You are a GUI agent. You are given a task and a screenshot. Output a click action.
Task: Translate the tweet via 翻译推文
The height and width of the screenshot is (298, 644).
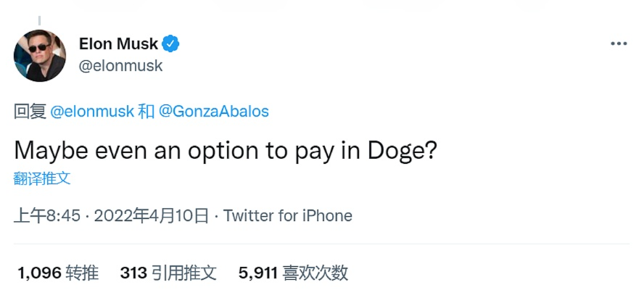[x=42, y=178]
